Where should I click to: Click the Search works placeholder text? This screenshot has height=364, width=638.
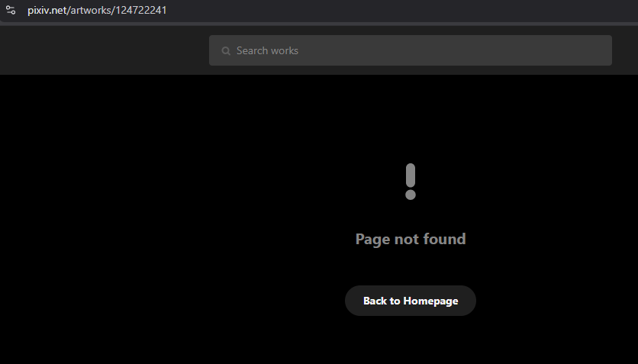pyautogui.click(x=267, y=50)
